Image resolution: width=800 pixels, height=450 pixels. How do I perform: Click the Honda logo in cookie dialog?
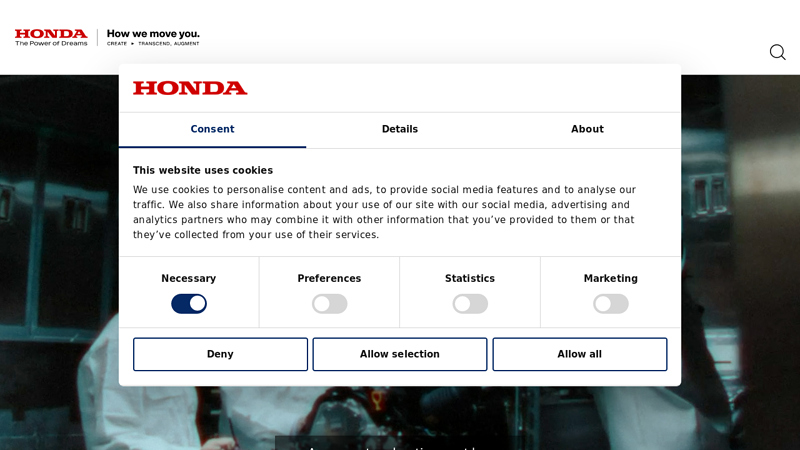[190, 88]
